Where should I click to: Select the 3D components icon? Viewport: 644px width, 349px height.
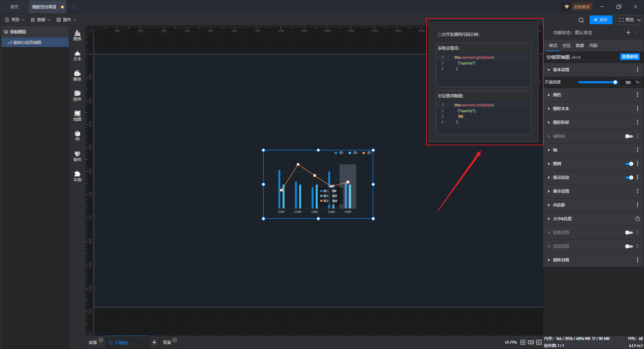tap(77, 136)
